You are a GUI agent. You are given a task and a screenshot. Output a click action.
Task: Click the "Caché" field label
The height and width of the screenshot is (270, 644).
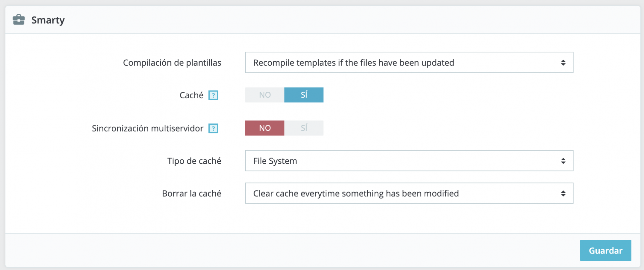click(191, 95)
